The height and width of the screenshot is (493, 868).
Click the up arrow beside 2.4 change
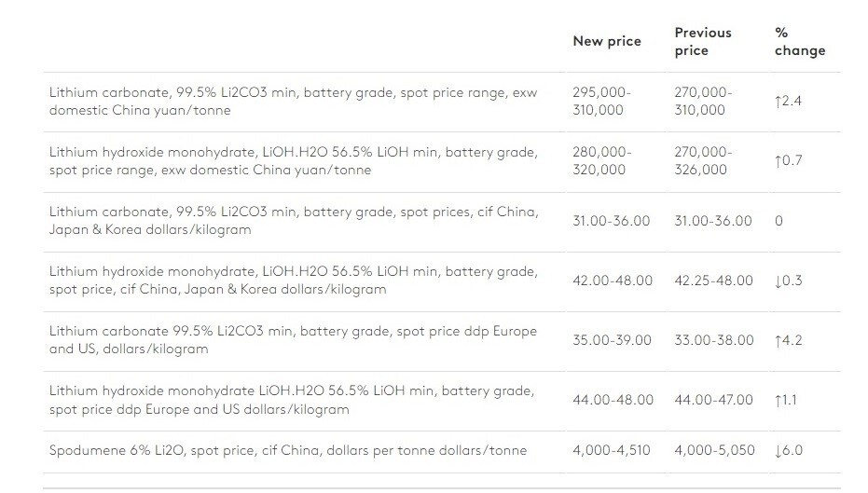(778, 102)
